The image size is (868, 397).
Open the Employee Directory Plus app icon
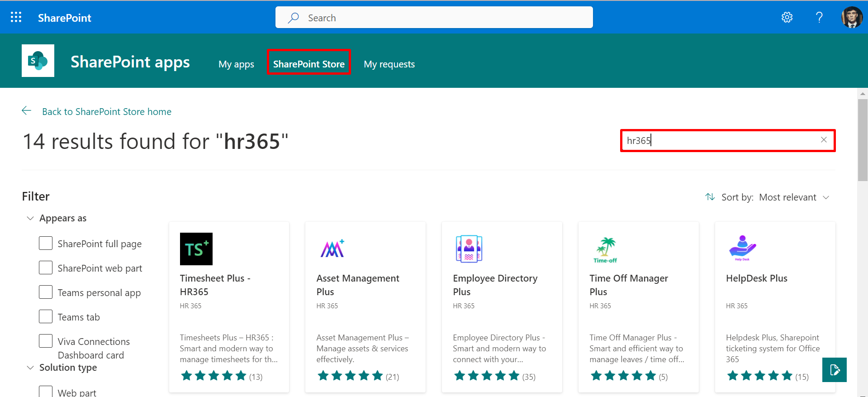click(470, 249)
